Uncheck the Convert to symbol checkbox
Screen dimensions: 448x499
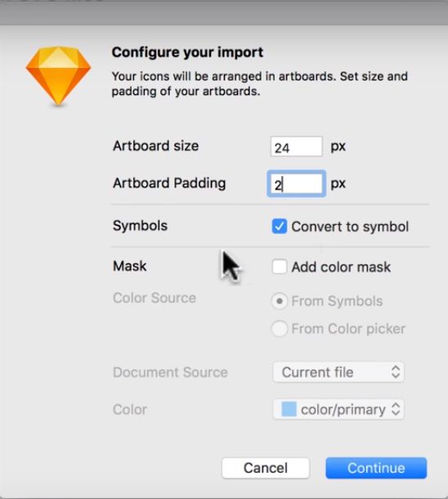(x=279, y=227)
